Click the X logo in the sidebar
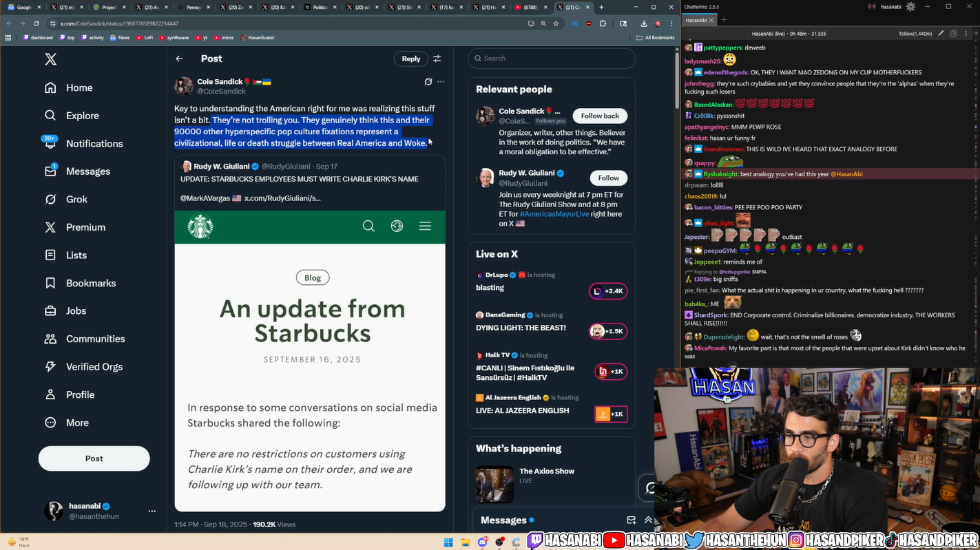Screen dimensions: 980x550 [x=51, y=59]
